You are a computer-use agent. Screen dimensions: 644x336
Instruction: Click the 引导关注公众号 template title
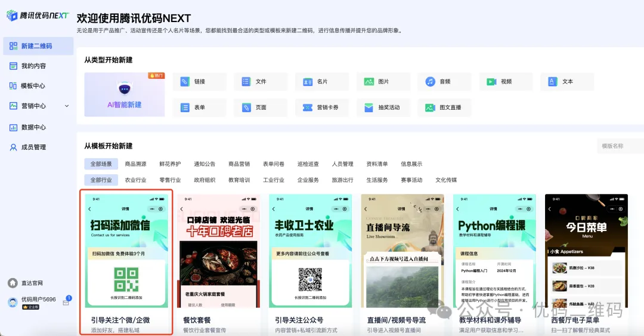tap(299, 320)
